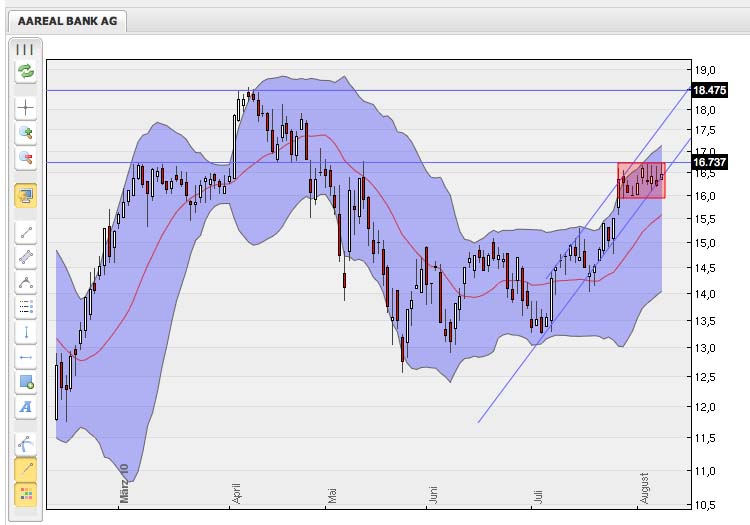Click the April date axis label
The width and height of the screenshot is (750, 525).
click(236, 493)
